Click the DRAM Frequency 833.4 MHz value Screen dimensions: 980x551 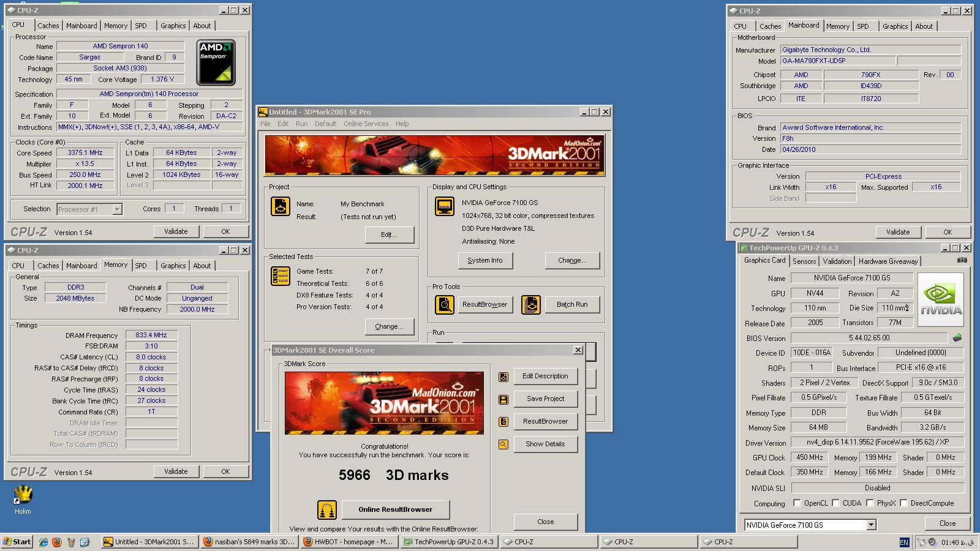[151, 335]
